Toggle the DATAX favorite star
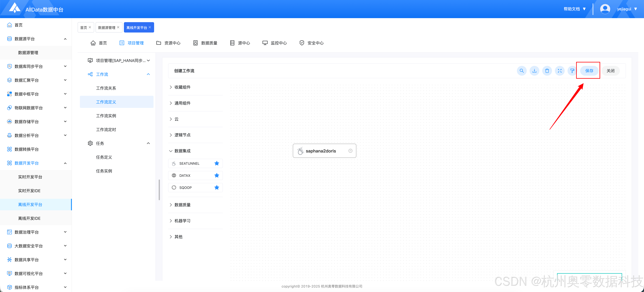The image size is (644, 292). coord(216,175)
